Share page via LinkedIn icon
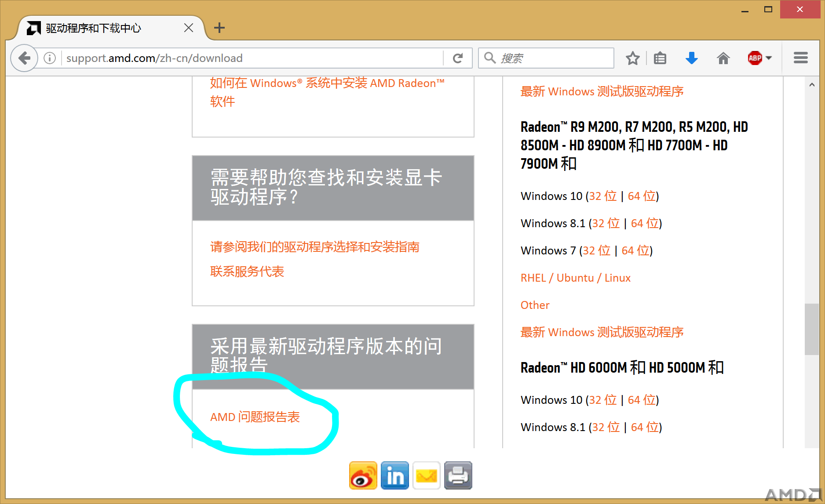 pos(394,475)
